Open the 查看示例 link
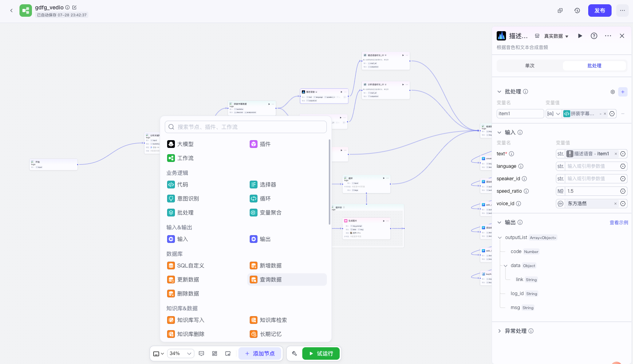 coord(619,223)
